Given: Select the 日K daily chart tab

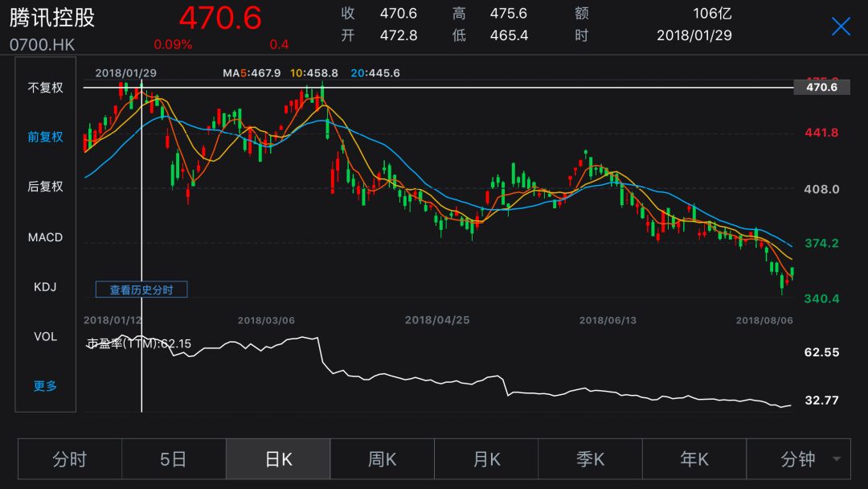Looking at the screenshot, I should [278, 459].
